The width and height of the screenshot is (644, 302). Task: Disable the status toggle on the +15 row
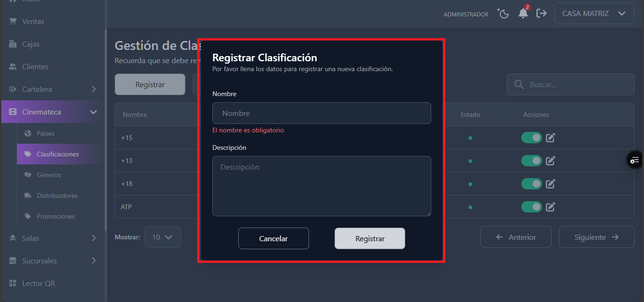pyautogui.click(x=532, y=138)
